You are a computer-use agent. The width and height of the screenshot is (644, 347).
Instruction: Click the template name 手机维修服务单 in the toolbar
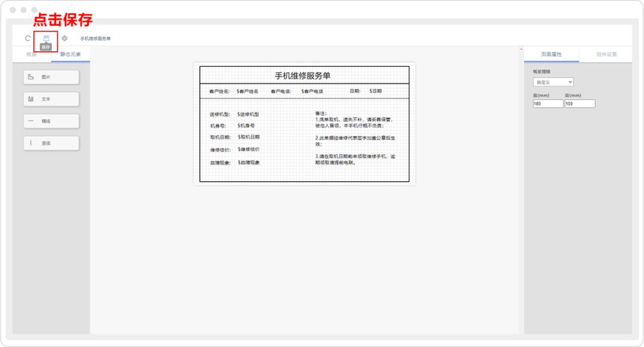(94, 37)
